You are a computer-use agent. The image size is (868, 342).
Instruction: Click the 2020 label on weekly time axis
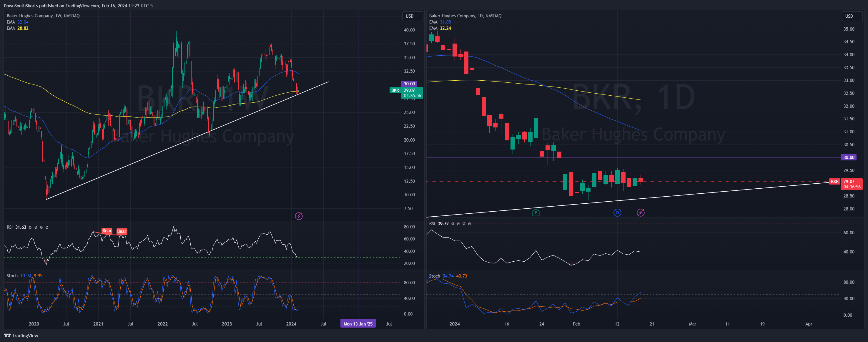[34, 324]
